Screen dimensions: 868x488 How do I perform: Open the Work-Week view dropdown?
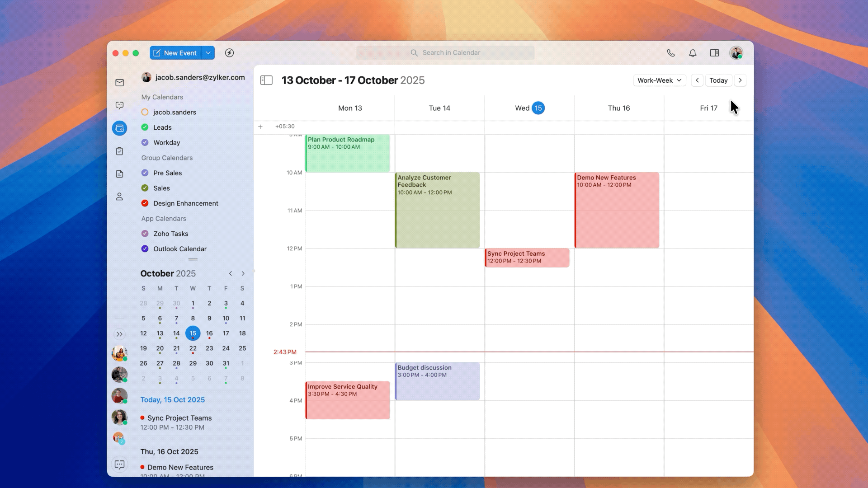point(660,80)
